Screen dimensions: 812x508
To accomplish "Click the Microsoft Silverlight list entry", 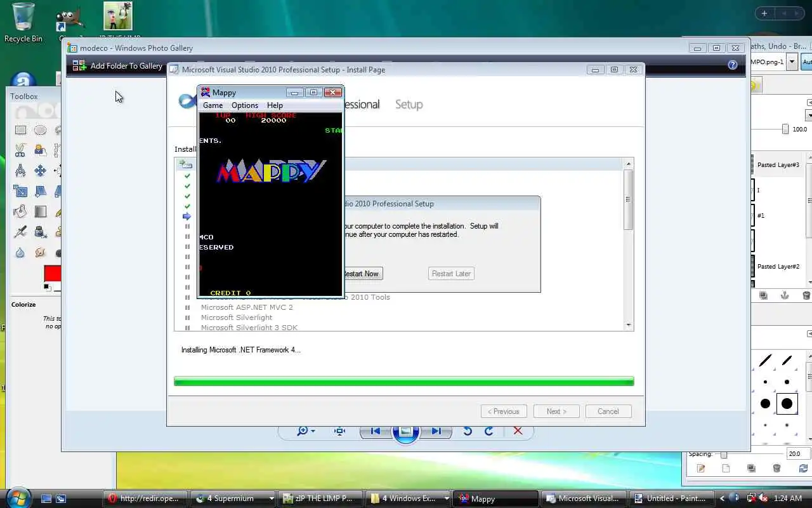I will [x=237, y=317].
